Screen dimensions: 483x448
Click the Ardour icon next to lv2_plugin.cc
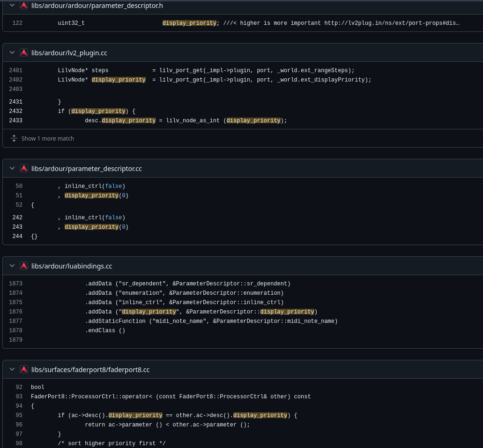24,53
